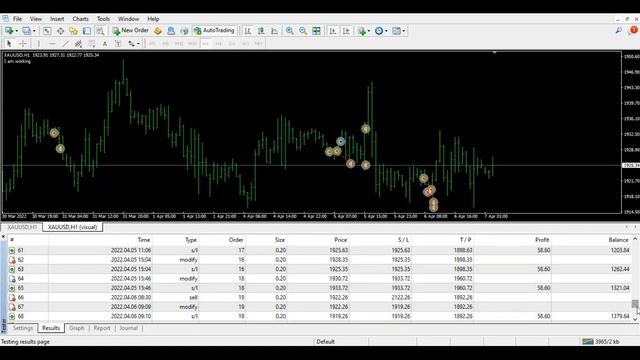This screenshot has height=360, width=640.
Task: Open the Tester Report tab
Action: 102,328
